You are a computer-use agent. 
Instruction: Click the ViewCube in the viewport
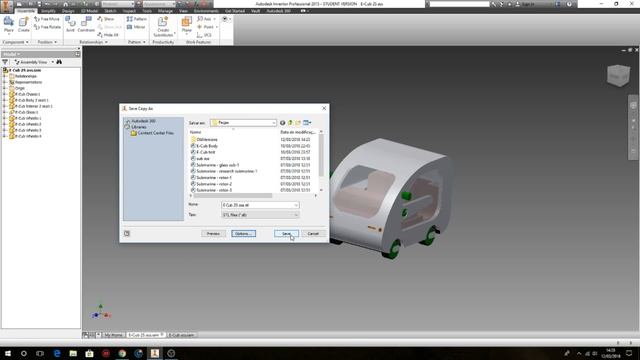618,76
